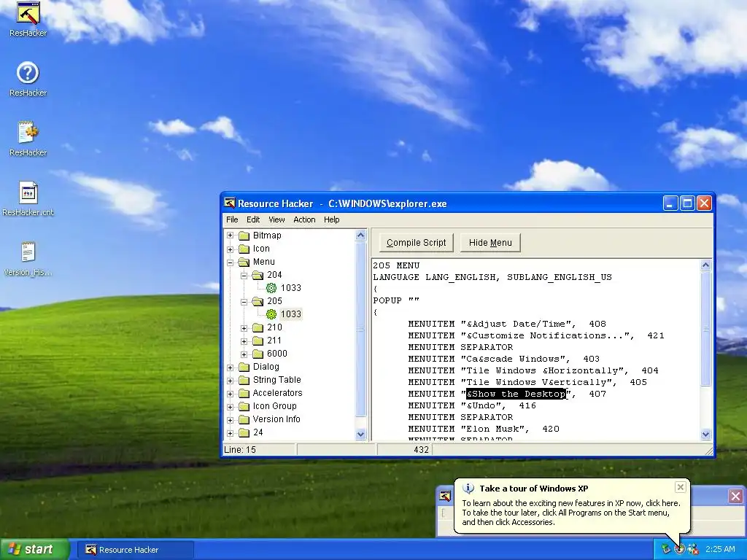Viewport: 747px width, 560px height.
Task: Select the 210 folder icon
Action: click(x=258, y=327)
